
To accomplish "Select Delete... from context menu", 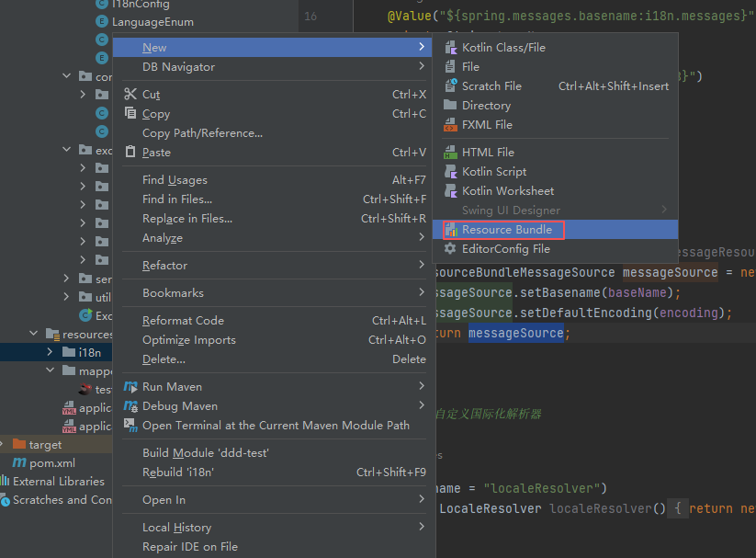I will 275,359.
